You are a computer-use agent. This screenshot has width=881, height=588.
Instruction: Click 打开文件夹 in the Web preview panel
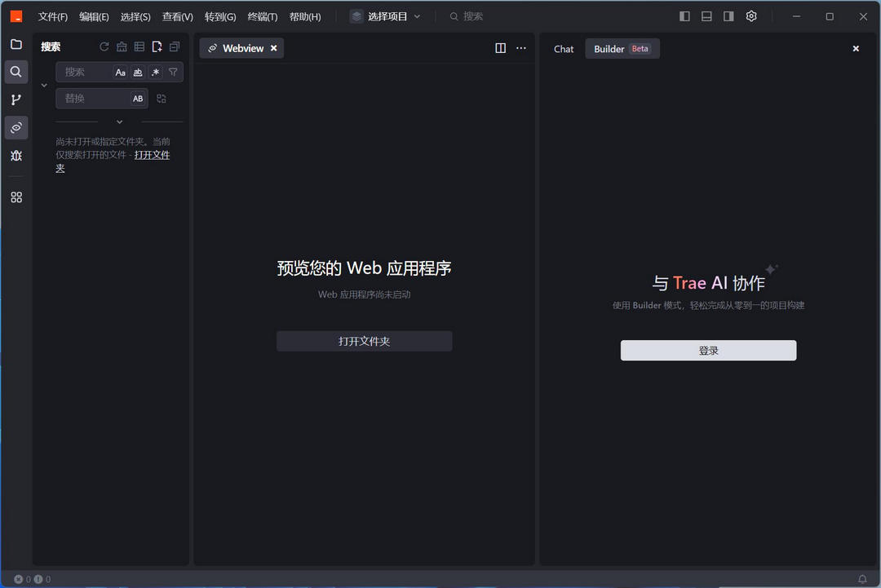pyautogui.click(x=364, y=341)
